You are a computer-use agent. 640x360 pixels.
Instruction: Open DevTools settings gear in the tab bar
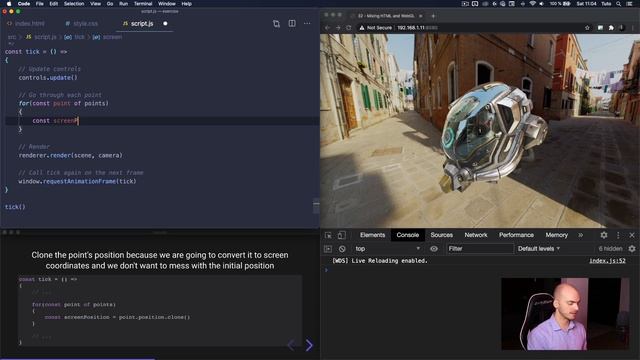pyautogui.click(x=604, y=235)
